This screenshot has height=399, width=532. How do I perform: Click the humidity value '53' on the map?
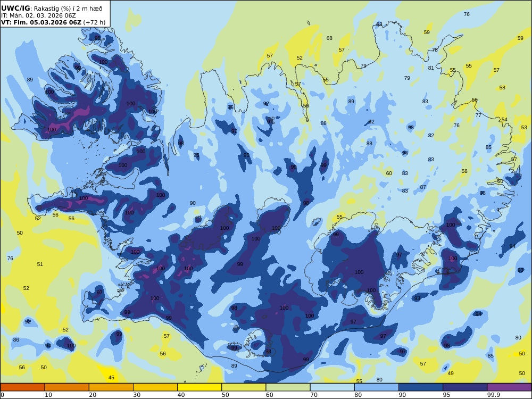coord(524,128)
